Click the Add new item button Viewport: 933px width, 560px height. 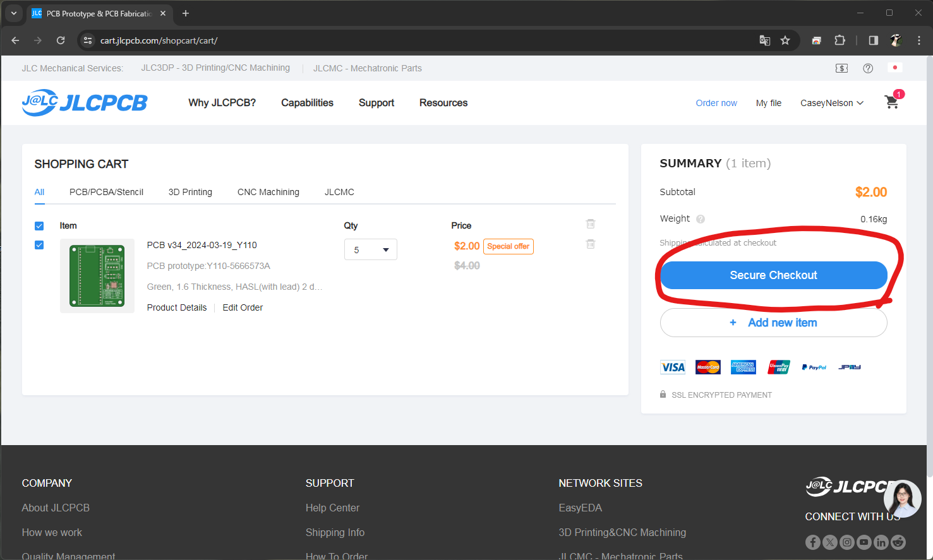[x=773, y=323]
